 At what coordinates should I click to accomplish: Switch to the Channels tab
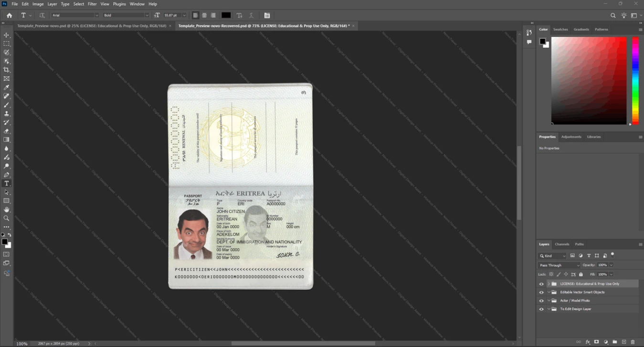point(562,244)
